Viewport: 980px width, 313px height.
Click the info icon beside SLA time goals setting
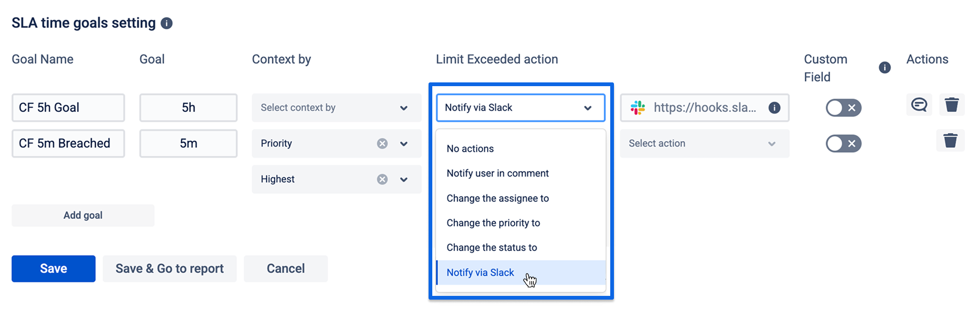(x=167, y=24)
